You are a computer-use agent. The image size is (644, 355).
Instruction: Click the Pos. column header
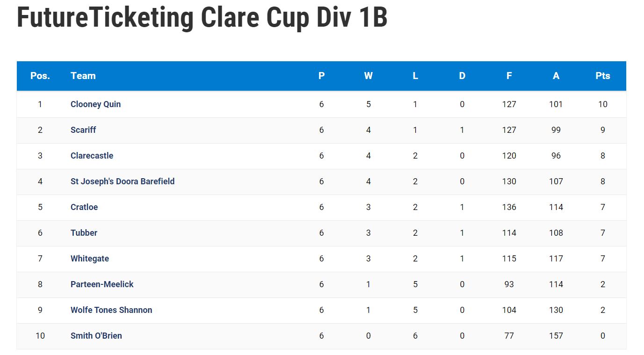pyautogui.click(x=40, y=76)
